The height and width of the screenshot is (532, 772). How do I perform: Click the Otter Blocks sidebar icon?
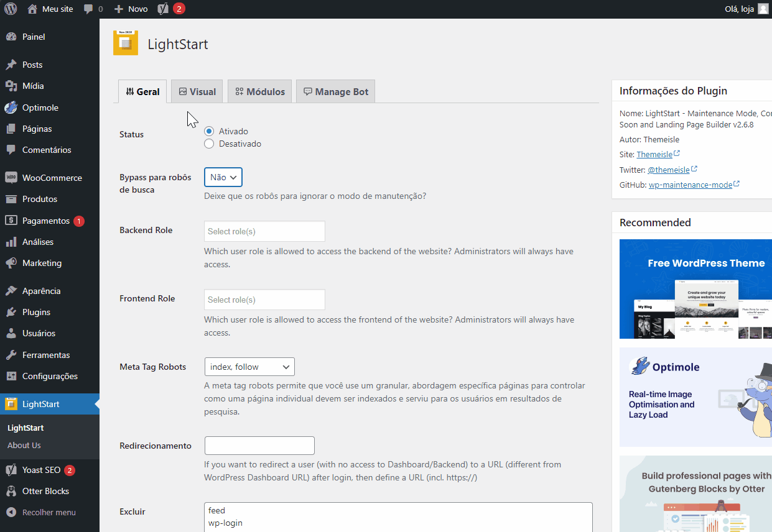point(11,491)
